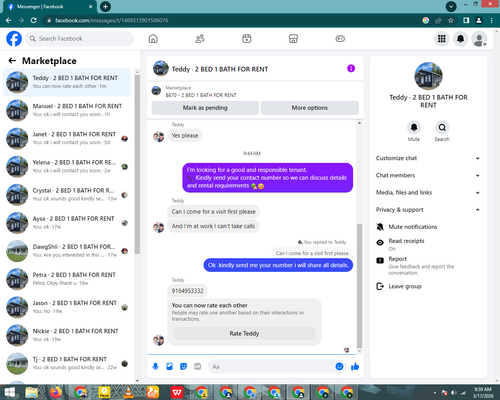Reload the page with browser refresh

coord(33,20)
